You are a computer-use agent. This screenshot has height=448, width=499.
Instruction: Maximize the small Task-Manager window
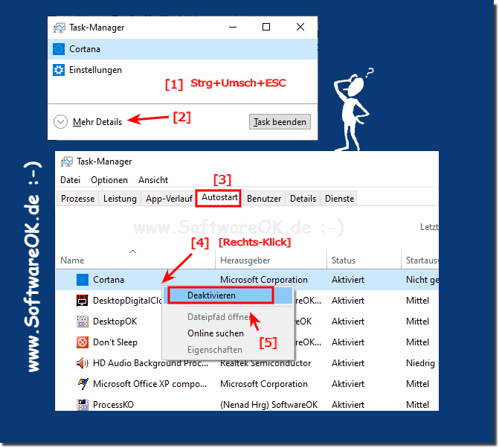tap(266, 27)
